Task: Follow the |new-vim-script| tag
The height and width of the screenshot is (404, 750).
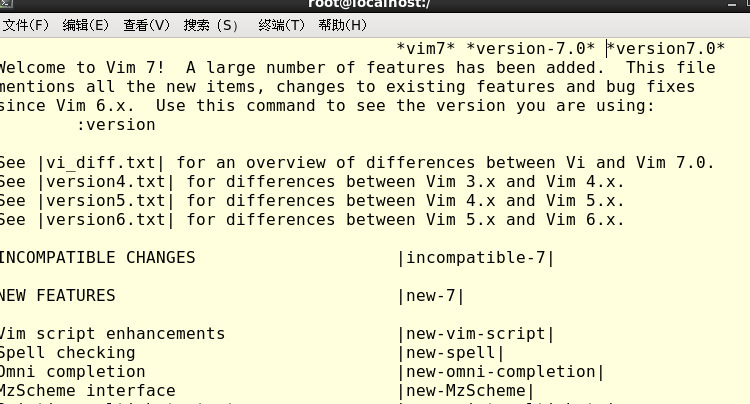Action: coord(475,334)
